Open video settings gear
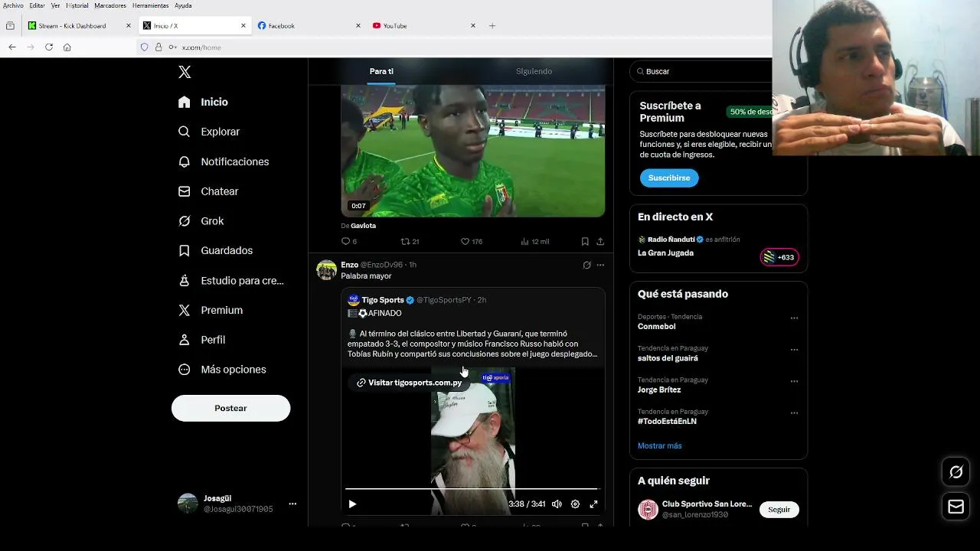Viewport: 980px width, 551px height. click(x=575, y=504)
